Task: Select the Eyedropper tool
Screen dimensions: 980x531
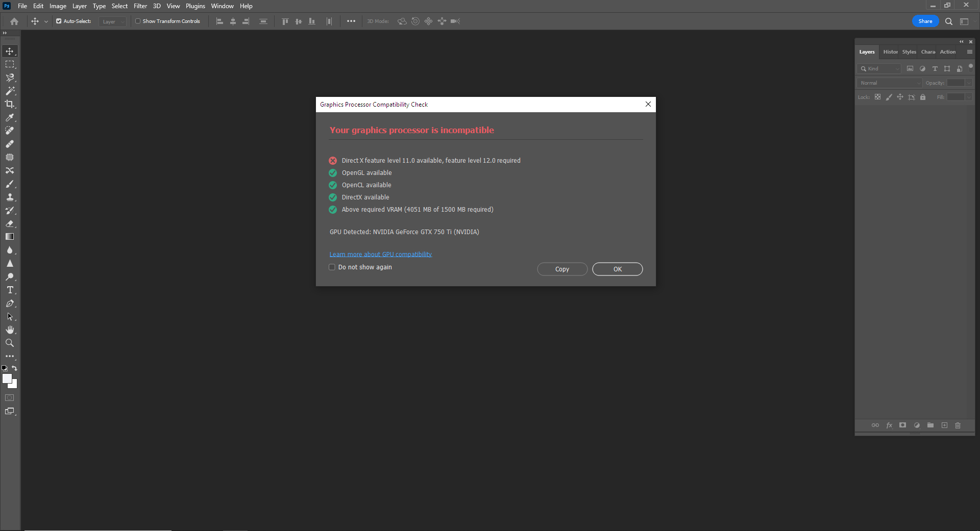Action: [9, 118]
